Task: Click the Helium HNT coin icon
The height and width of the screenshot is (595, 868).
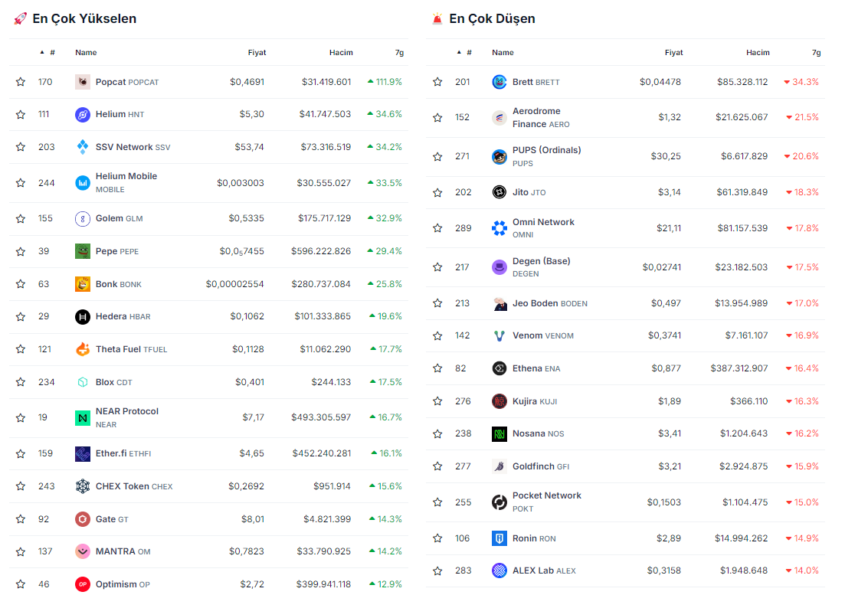Action: 83,115
